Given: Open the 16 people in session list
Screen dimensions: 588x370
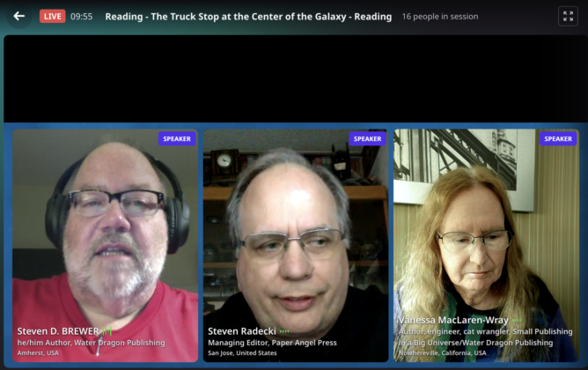Looking at the screenshot, I should pyautogui.click(x=440, y=17).
